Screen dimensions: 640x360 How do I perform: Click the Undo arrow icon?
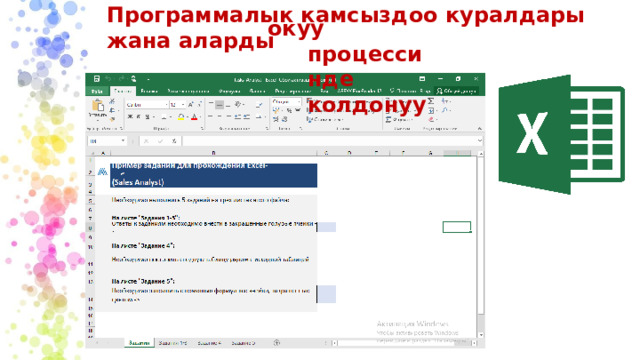(x=108, y=79)
